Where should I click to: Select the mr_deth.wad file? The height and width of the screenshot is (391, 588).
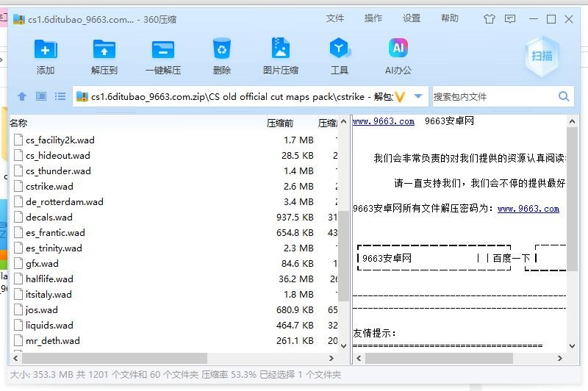click(52, 340)
